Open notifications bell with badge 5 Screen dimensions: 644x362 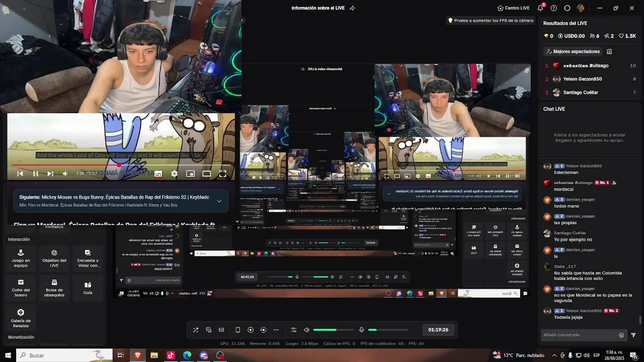point(541,8)
